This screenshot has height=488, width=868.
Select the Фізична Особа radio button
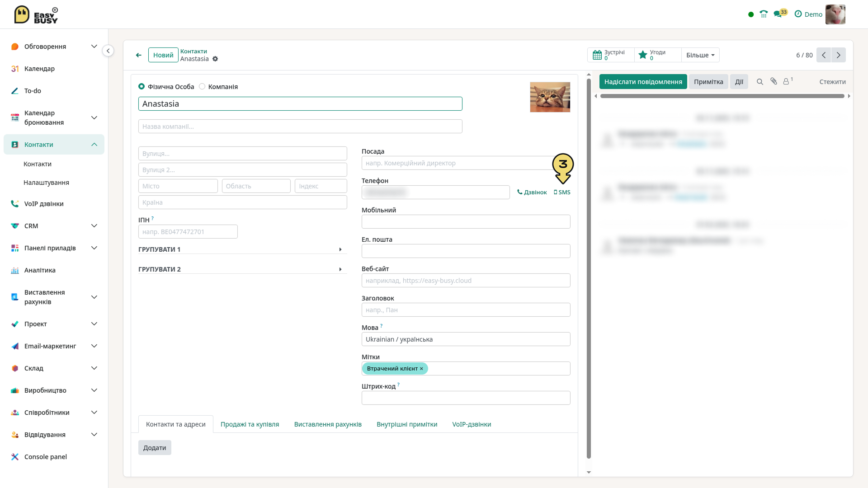pos(142,86)
